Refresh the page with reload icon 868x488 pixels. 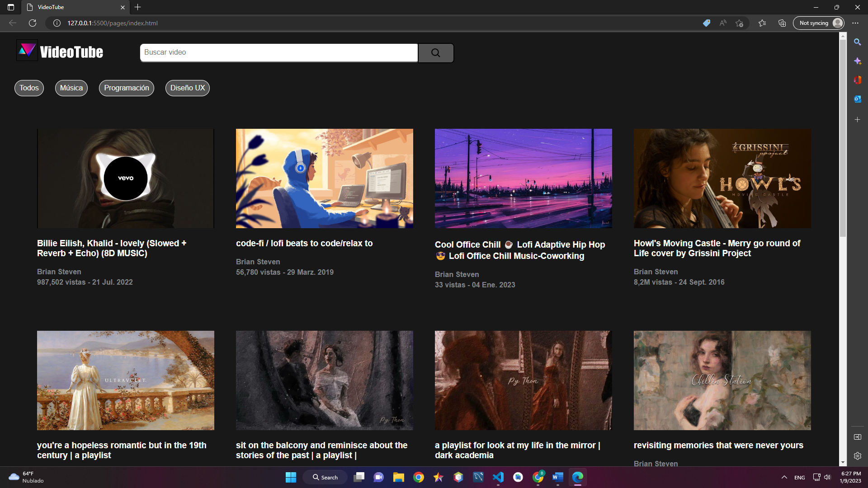33,23
